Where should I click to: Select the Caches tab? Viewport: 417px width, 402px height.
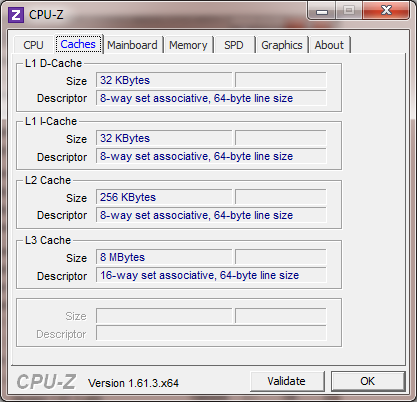pyautogui.click(x=78, y=44)
